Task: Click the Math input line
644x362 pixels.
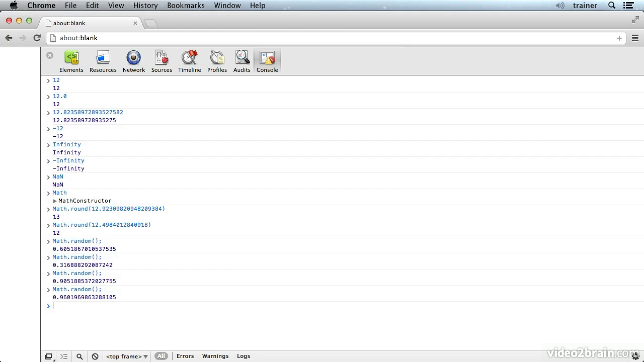Action: [x=60, y=193]
